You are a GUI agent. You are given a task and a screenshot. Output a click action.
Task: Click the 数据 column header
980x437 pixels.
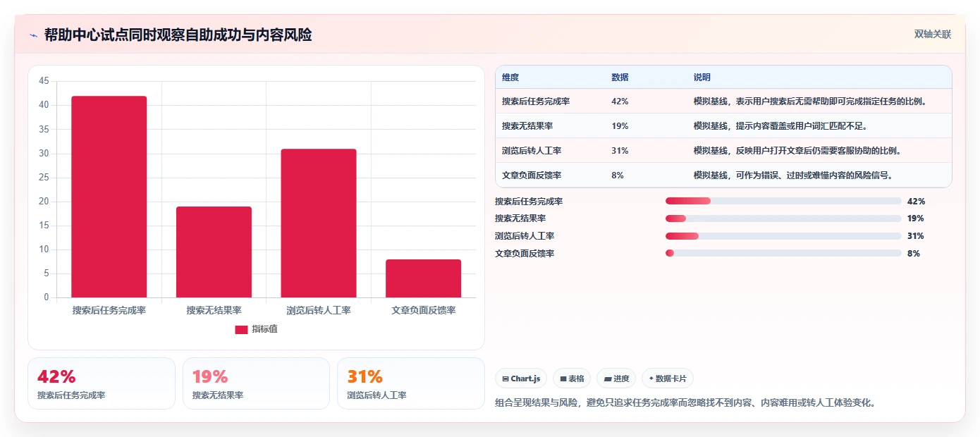(x=620, y=78)
